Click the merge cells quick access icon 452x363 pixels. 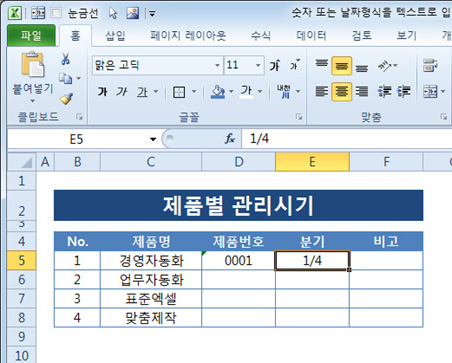38,13
